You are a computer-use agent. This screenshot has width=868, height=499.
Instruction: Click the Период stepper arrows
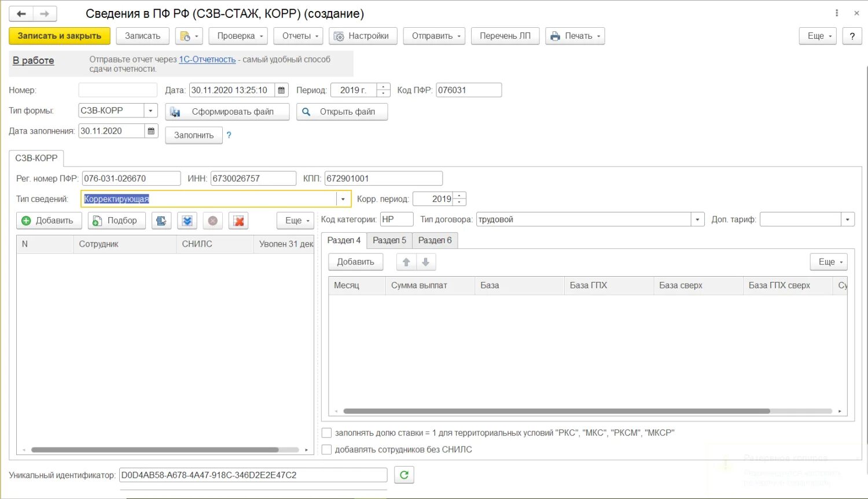point(384,90)
